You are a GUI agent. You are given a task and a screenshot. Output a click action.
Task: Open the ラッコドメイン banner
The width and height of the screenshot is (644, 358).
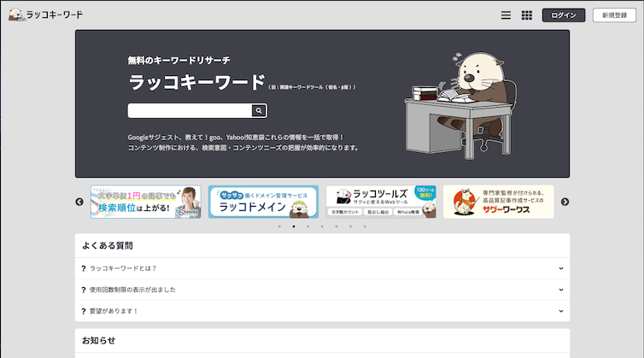[263, 202]
